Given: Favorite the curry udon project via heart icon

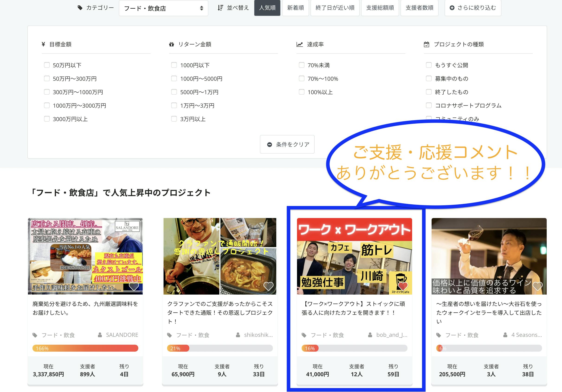Looking at the screenshot, I should [268, 286].
